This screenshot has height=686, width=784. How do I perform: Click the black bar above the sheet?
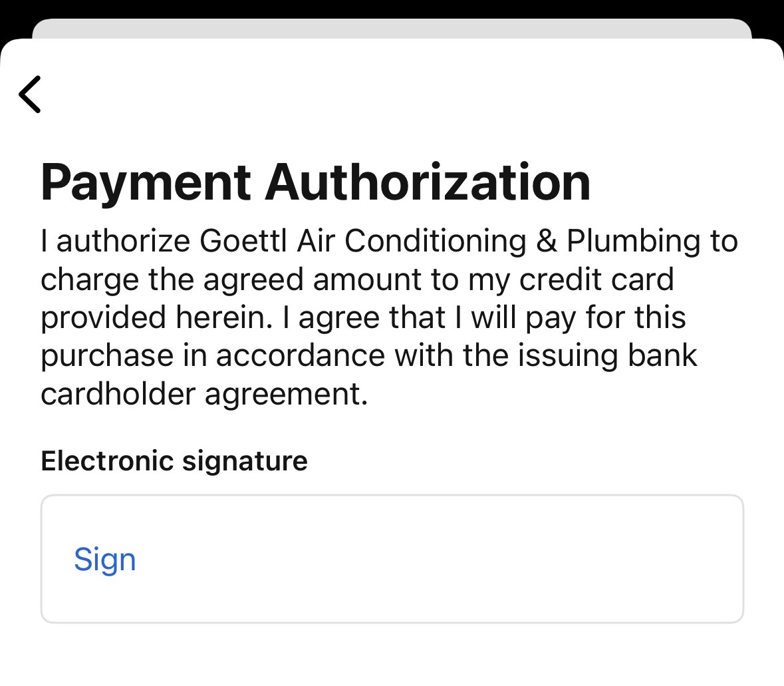(x=391, y=8)
